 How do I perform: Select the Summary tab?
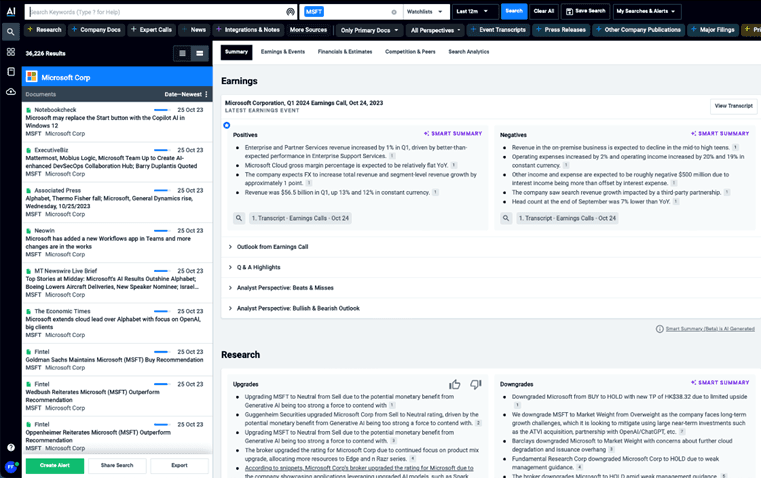236,52
